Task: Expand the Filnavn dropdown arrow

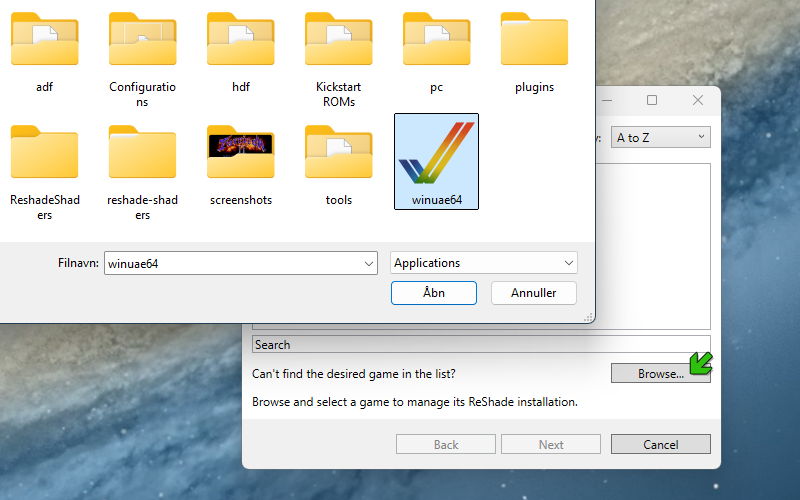Action: click(x=368, y=264)
